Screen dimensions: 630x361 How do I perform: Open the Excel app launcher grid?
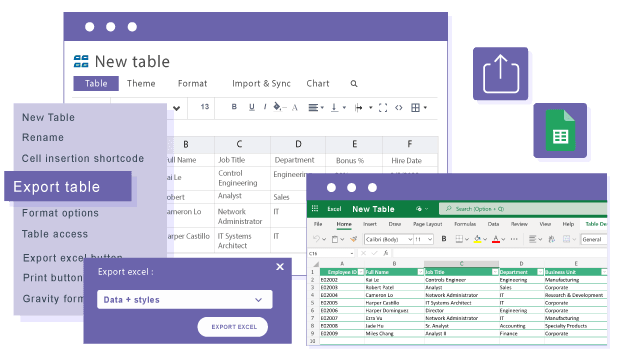click(315, 208)
